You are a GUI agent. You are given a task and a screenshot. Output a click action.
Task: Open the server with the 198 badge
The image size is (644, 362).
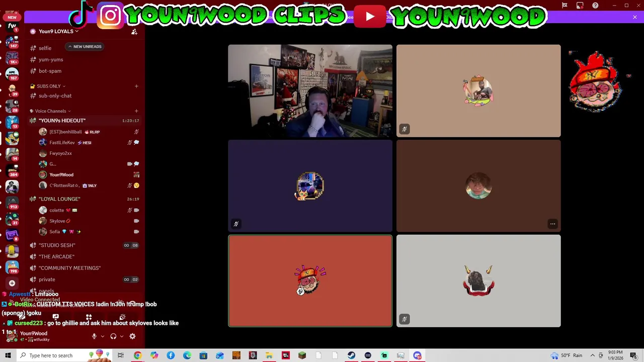point(12,266)
